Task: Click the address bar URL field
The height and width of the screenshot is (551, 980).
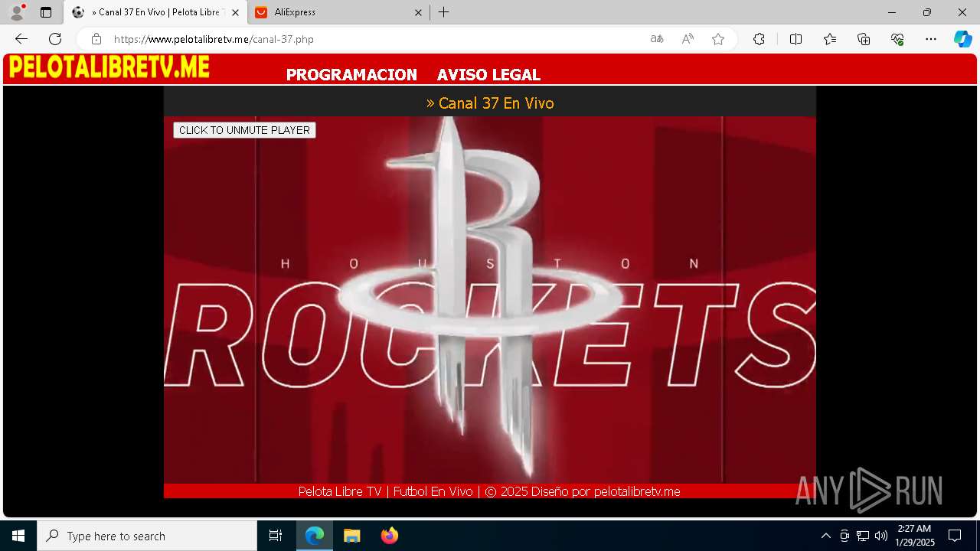Action: click(375, 39)
